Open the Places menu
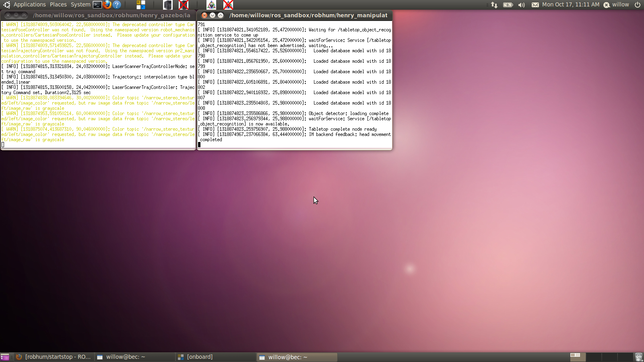Viewport: 644px width, 362px height. [58, 4]
